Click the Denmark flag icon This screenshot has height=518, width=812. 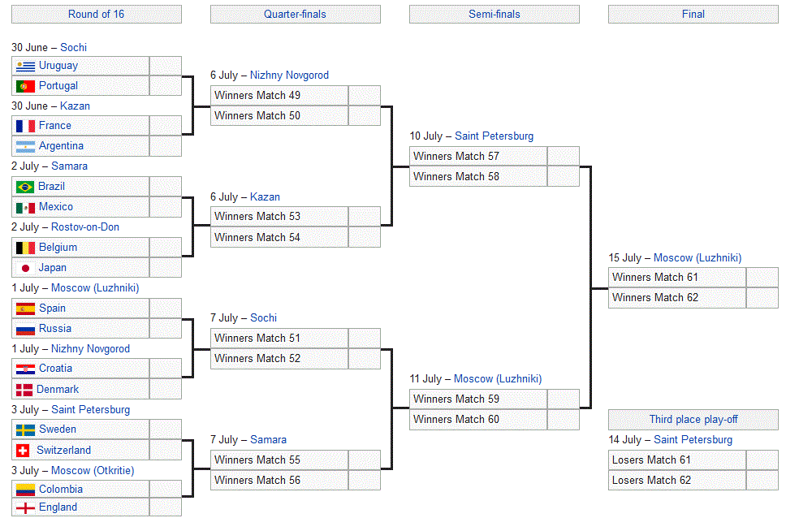(24, 390)
